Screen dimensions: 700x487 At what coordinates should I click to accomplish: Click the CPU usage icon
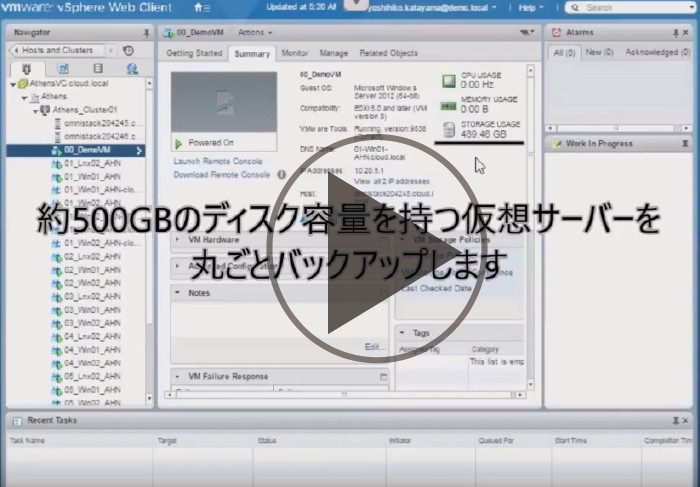point(449,81)
